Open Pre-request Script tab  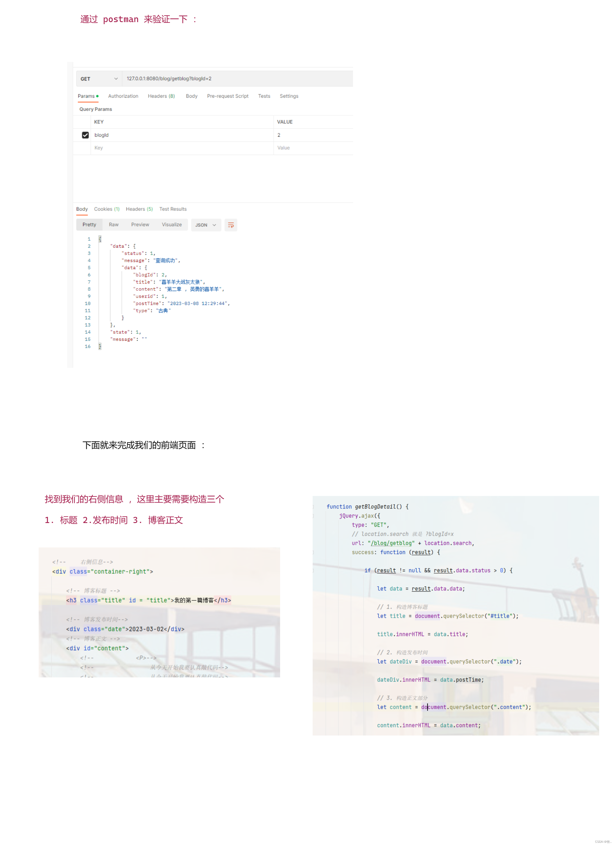pyautogui.click(x=227, y=96)
